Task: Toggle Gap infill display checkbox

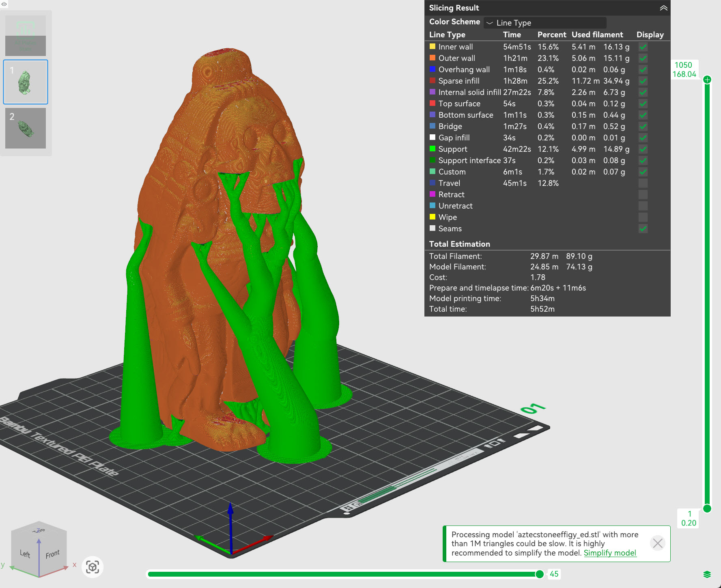Action: pos(643,138)
